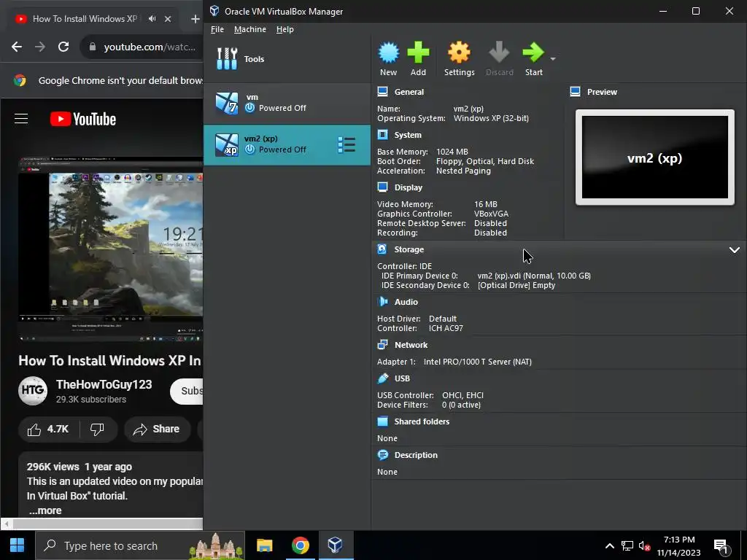Viewport: 747px width, 560px height.
Task: Click '[Optical Drive] Empty' storage value
Action: [x=516, y=285]
